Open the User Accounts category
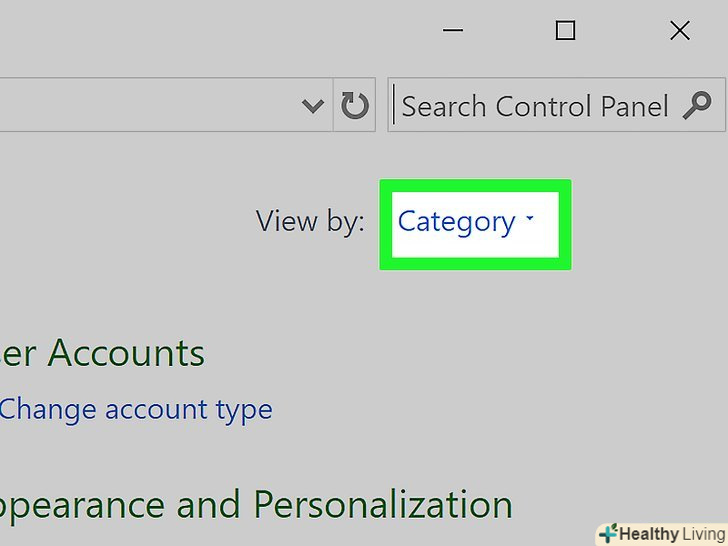The image size is (728, 546). [x=102, y=353]
